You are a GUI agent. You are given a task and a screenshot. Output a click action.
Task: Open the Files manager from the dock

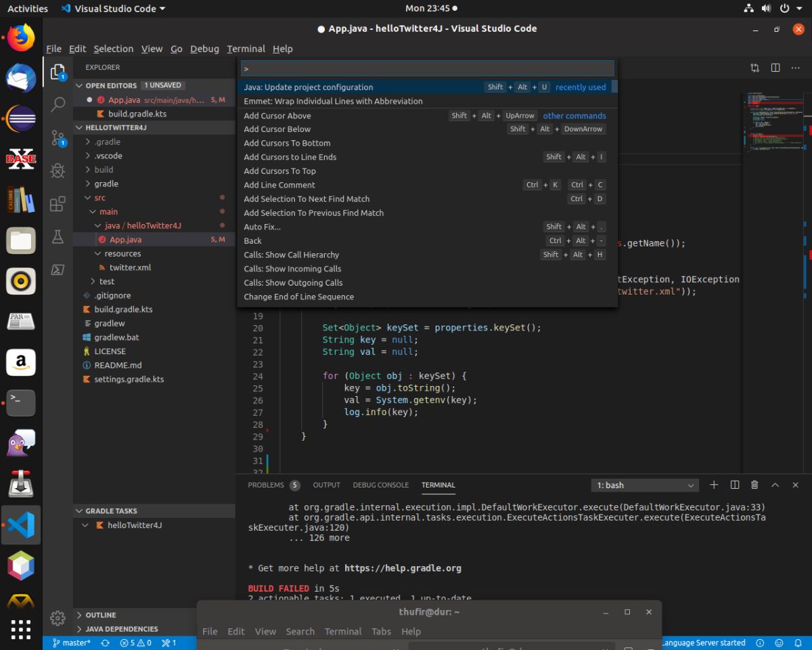tap(21, 240)
